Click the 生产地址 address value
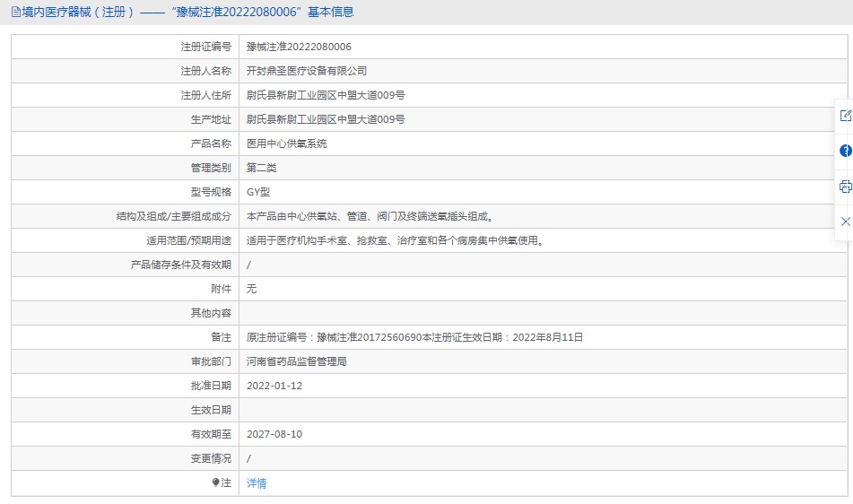 pos(326,119)
